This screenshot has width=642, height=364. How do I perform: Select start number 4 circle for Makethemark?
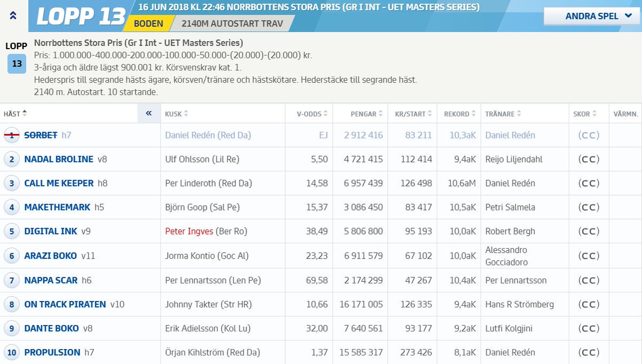click(x=12, y=207)
